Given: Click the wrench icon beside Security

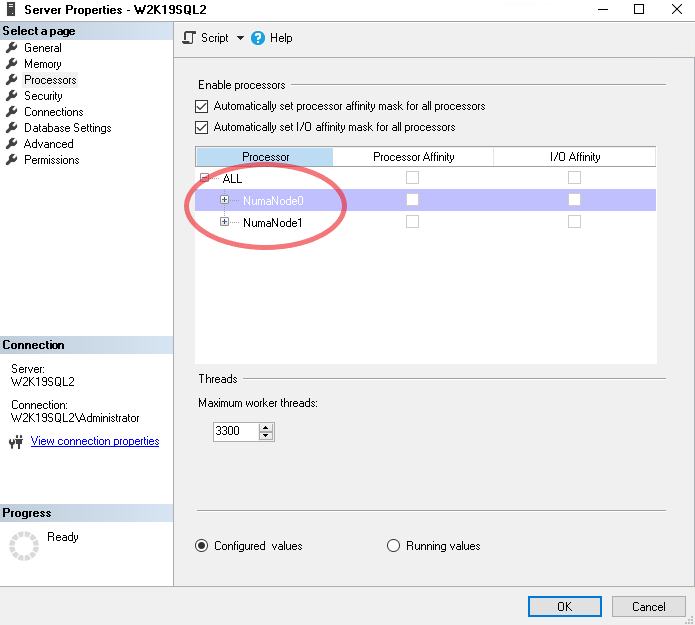Looking at the screenshot, I should pyautogui.click(x=12, y=95).
